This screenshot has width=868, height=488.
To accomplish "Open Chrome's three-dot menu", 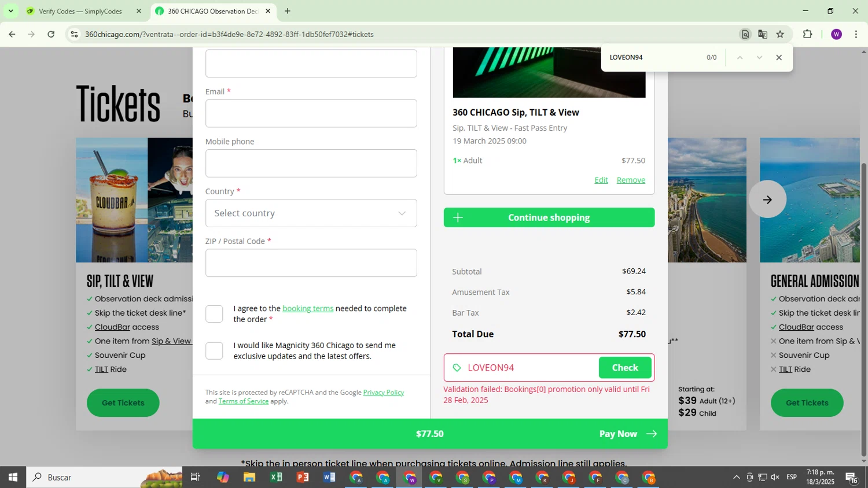I will (856, 34).
